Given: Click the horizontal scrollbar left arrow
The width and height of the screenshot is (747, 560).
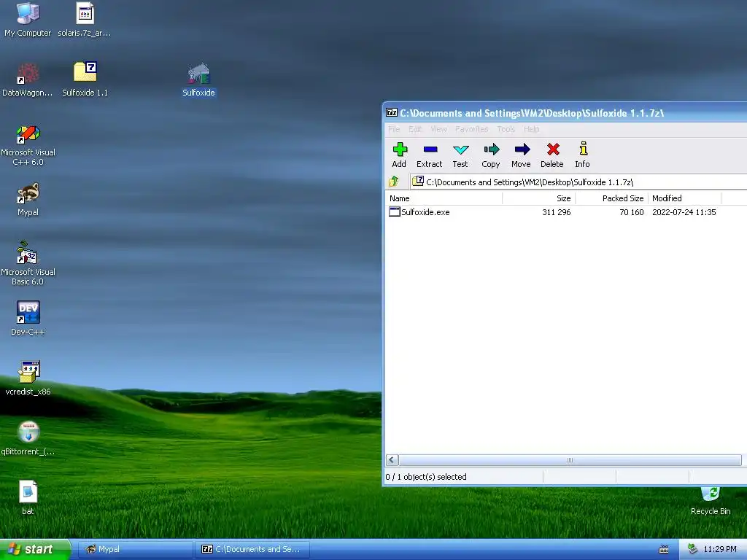Looking at the screenshot, I should point(392,460).
